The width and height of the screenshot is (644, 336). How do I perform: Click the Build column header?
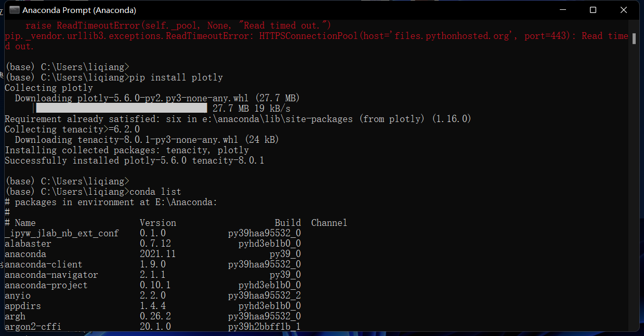pyautogui.click(x=288, y=222)
